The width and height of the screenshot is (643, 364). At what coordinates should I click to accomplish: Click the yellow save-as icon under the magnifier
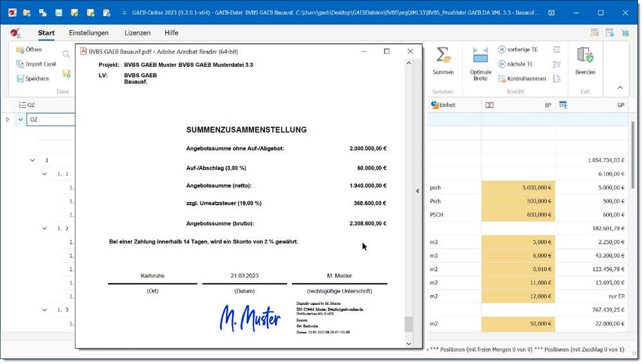point(66,73)
